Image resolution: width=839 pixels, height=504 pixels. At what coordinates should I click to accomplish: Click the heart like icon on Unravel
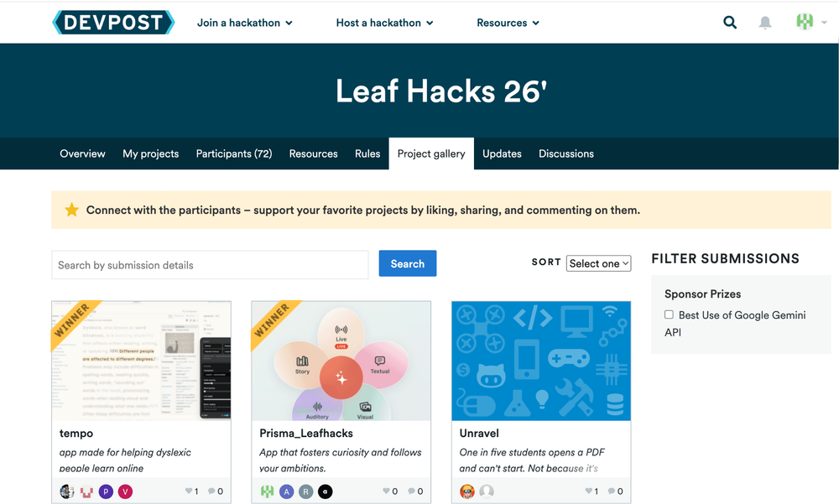click(589, 491)
